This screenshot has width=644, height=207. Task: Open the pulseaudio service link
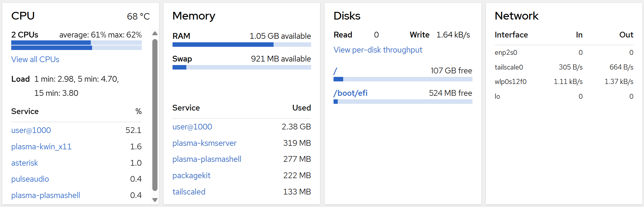pos(30,179)
